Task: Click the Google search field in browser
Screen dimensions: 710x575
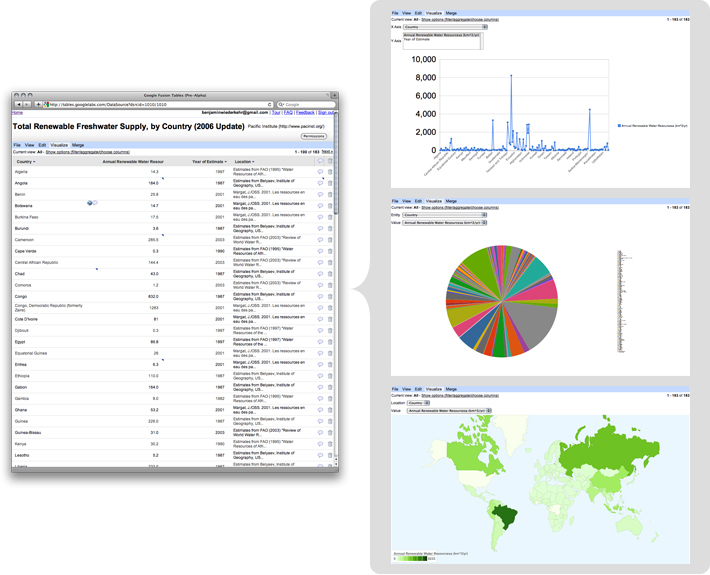Action: pyautogui.click(x=306, y=105)
